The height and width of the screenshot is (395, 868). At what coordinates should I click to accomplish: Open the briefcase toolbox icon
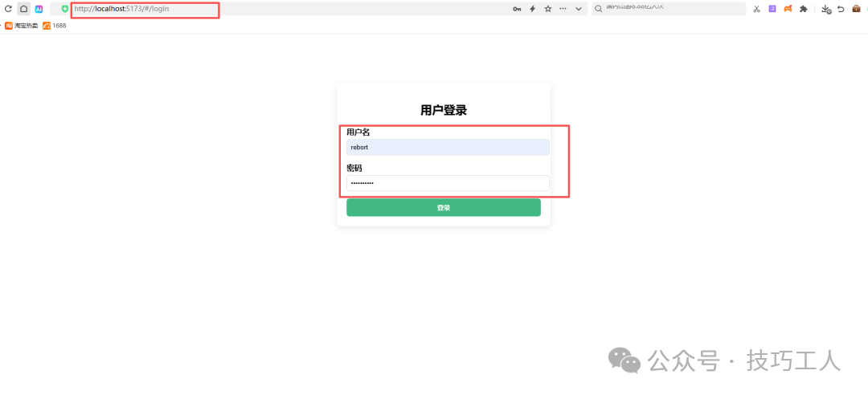pos(856,9)
